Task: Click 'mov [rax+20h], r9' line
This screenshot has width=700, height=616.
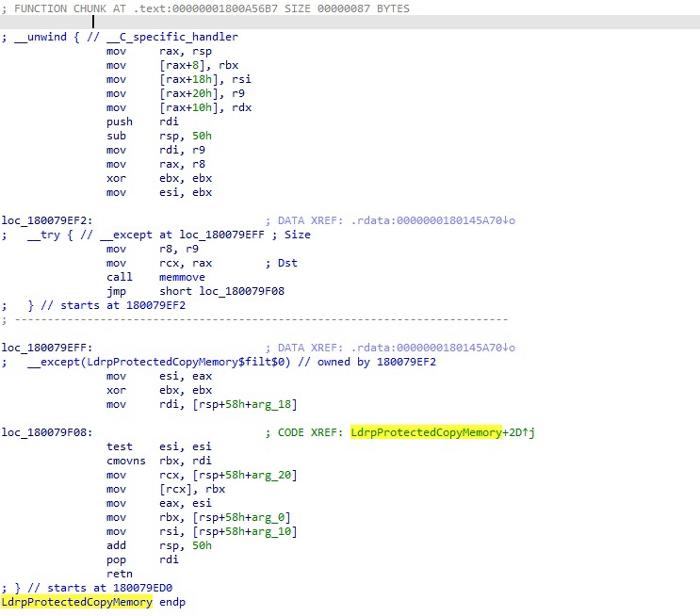Action: click(175, 94)
